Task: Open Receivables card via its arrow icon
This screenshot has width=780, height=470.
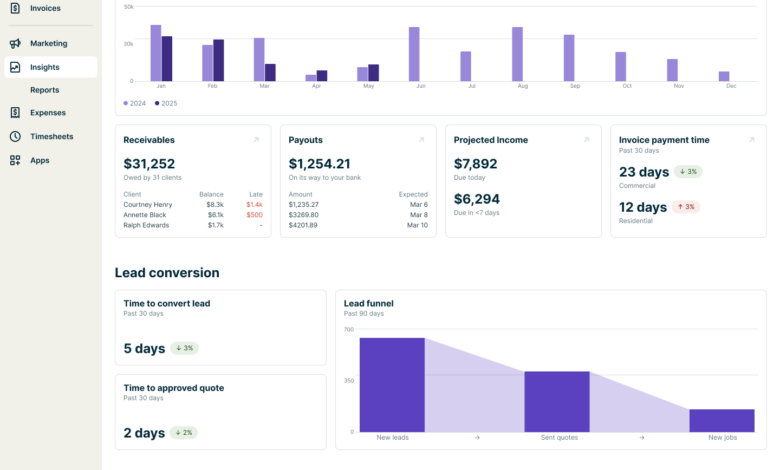Action: (x=256, y=140)
